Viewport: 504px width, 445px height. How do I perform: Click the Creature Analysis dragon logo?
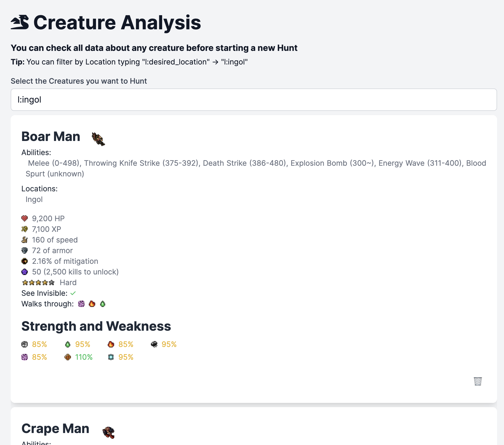[20, 22]
